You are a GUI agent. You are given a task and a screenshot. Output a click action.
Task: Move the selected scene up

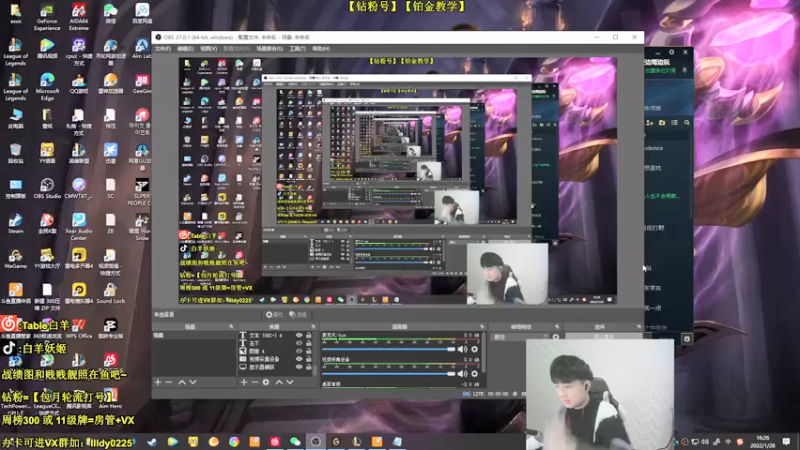182,382
